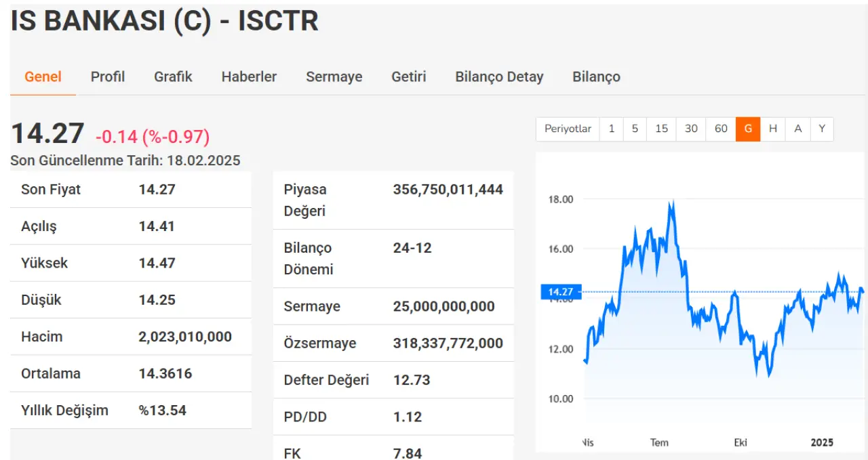Switch chart to yearly Y period

tap(822, 129)
